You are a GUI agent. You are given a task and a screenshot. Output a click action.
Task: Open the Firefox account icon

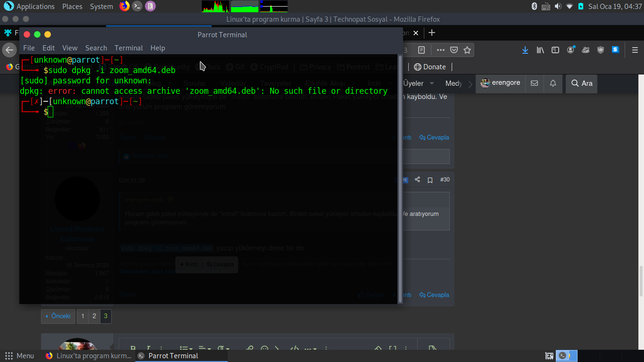point(570,50)
